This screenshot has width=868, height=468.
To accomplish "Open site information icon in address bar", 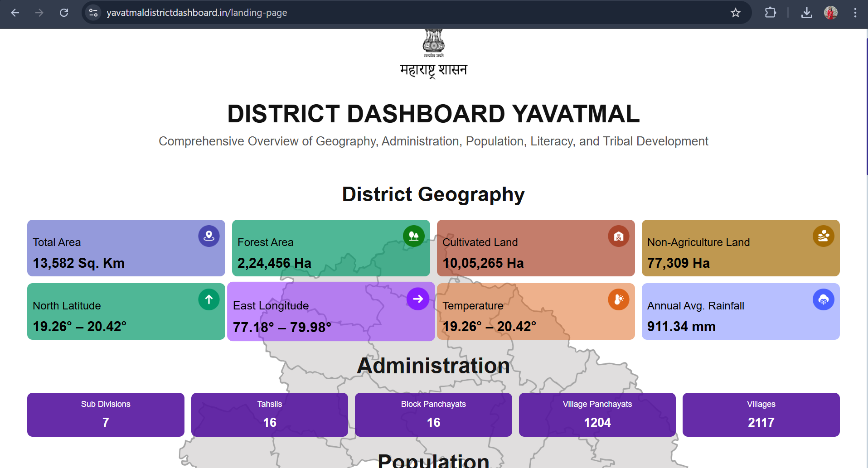I will (x=93, y=13).
